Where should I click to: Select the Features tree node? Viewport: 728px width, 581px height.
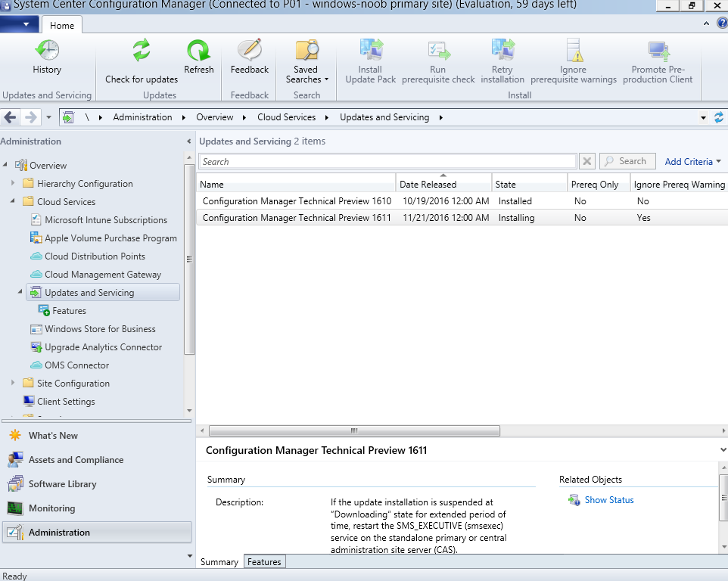click(69, 310)
